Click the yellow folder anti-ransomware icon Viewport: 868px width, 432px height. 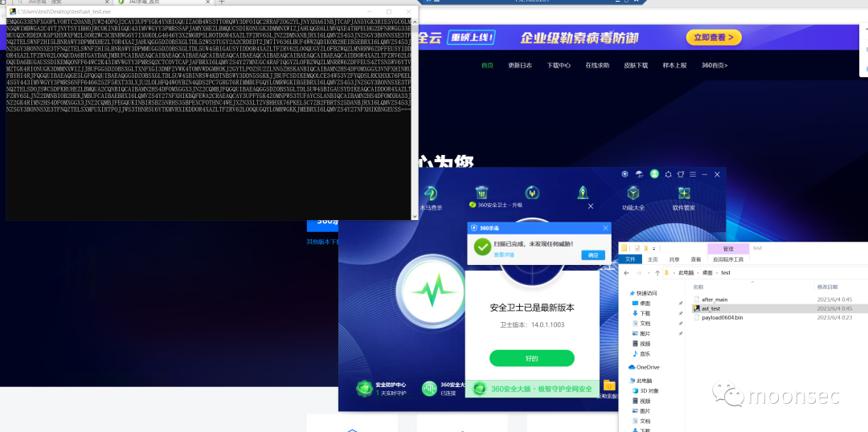click(609, 385)
